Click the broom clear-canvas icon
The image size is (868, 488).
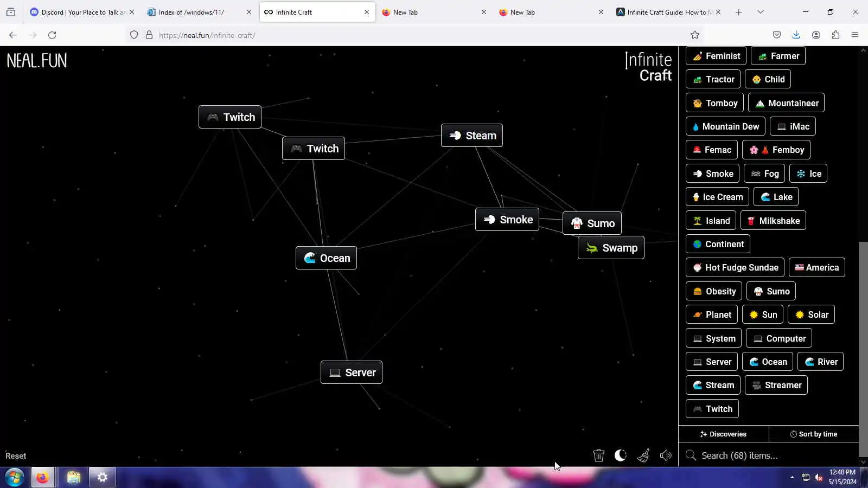(643, 455)
